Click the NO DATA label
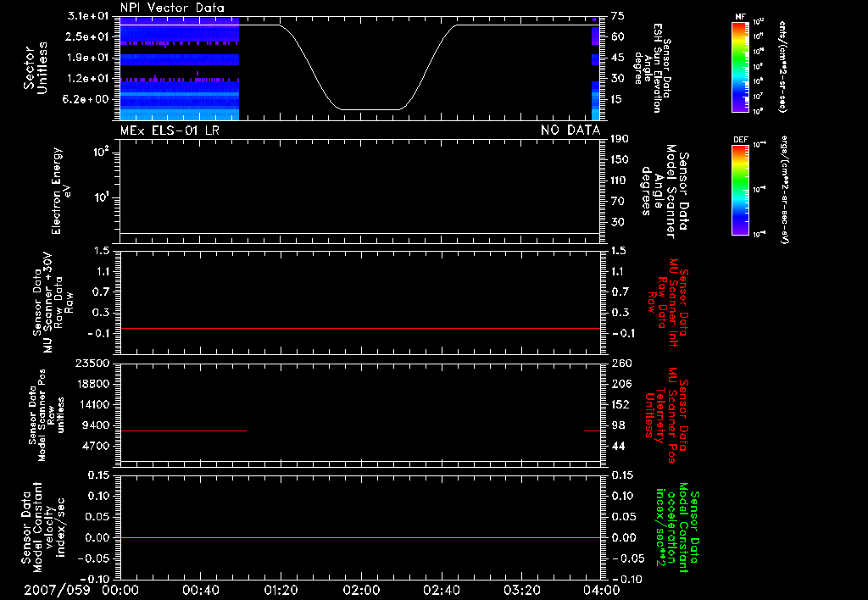Screen dimensions: 868x600 (x=570, y=130)
